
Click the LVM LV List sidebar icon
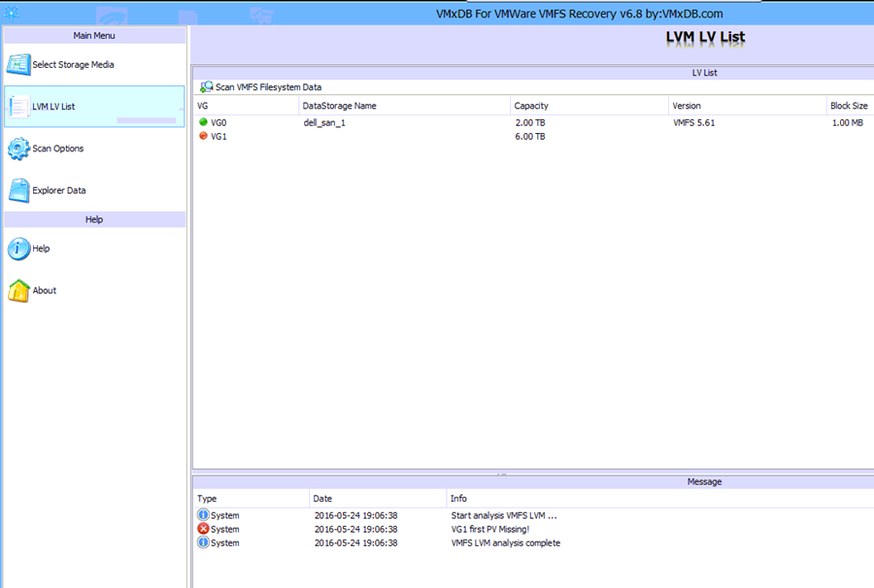(18, 107)
